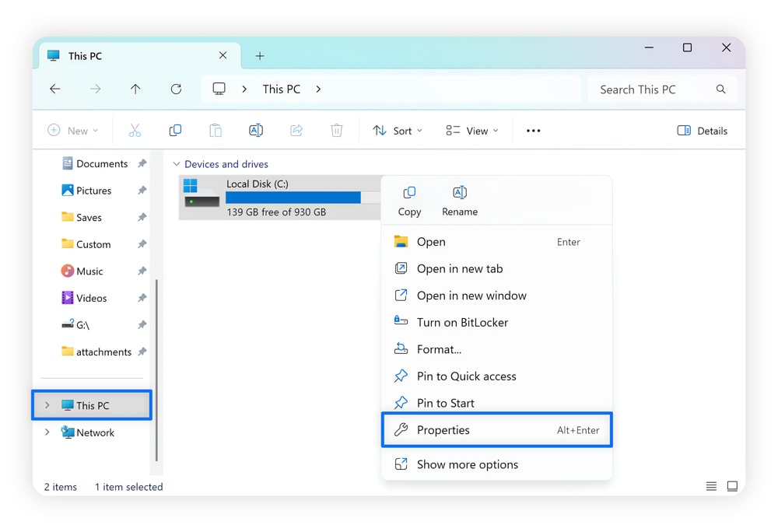Viewport: 778px width, 532px height.
Task: Choose Turn on BitLocker
Action: (462, 323)
